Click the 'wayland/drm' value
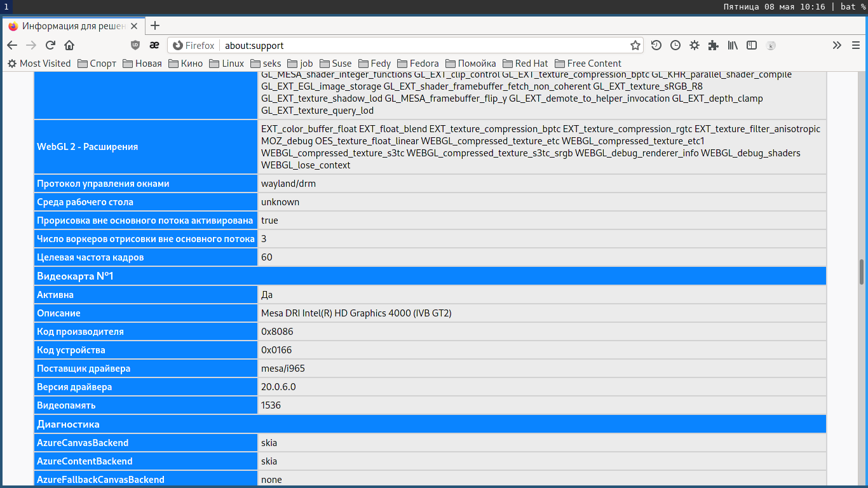Screen dimensions: 868x488 tap(288, 184)
